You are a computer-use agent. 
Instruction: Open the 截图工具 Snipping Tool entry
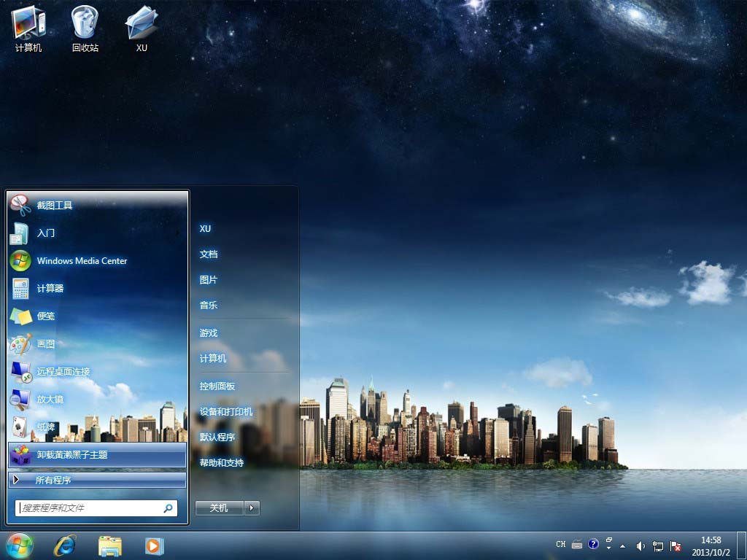pos(55,206)
